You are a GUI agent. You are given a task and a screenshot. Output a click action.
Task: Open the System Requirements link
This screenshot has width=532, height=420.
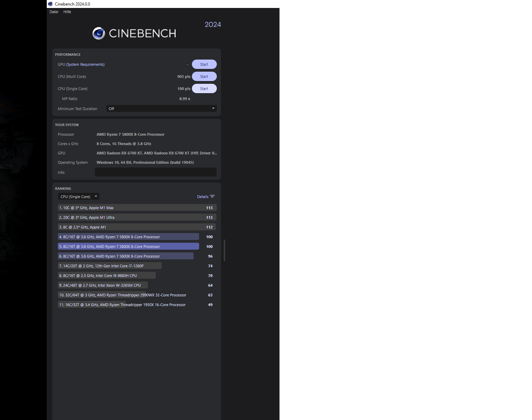[86, 64]
